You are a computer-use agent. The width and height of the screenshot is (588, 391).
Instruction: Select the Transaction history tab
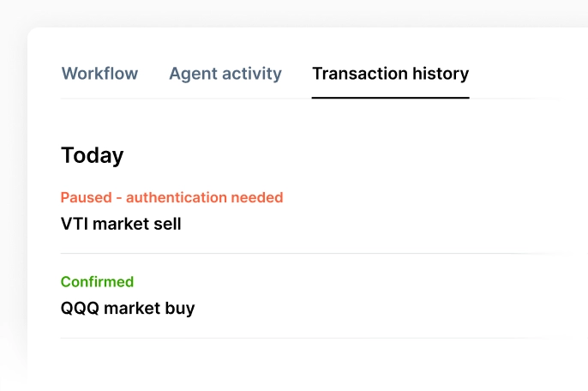click(390, 74)
